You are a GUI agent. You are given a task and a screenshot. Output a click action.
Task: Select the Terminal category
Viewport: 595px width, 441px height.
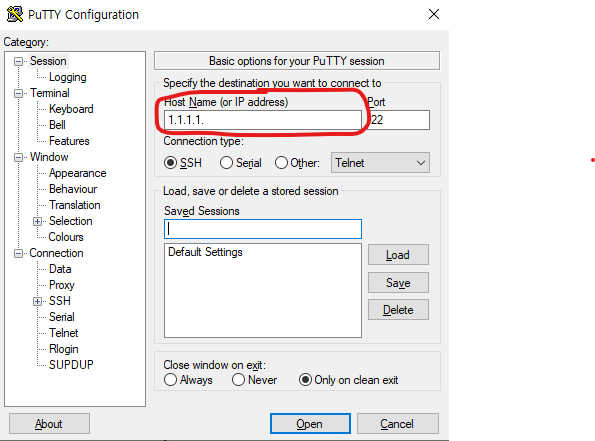tap(50, 93)
